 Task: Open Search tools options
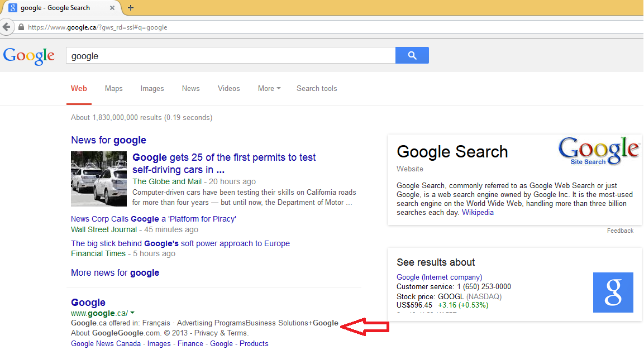click(317, 89)
